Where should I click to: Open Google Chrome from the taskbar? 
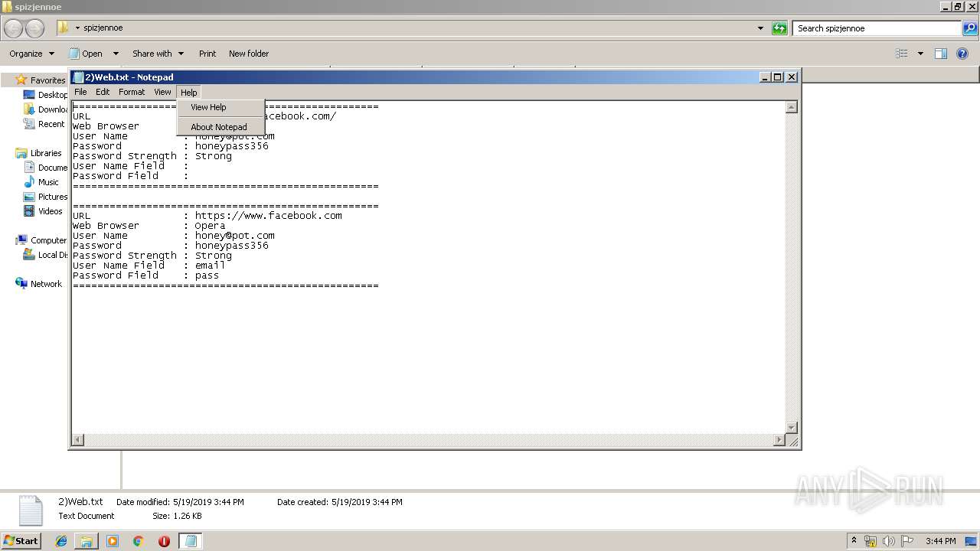point(139,541)
